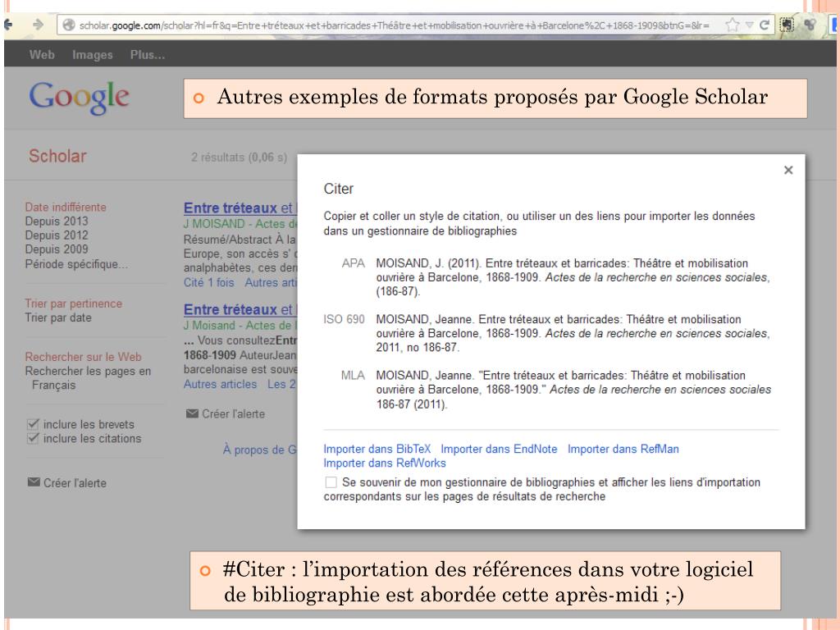Select Rechercher sur le Web
This screenshot has width=840, height=630.
pos(83,357)
